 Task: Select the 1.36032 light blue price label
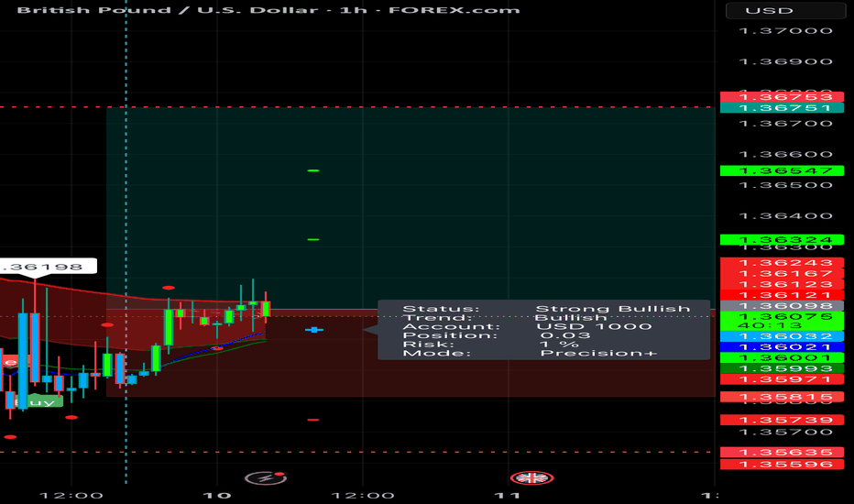coord(783,336)
